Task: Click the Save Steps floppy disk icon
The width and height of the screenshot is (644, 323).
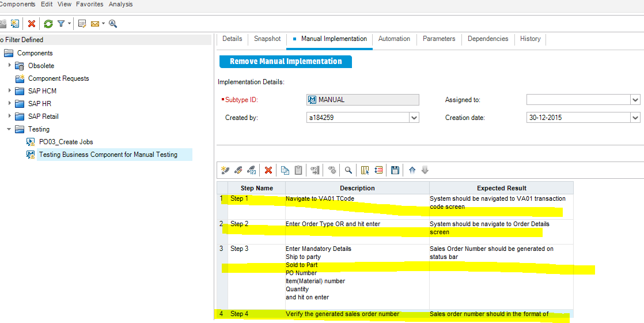Action: tap(395, 170)
